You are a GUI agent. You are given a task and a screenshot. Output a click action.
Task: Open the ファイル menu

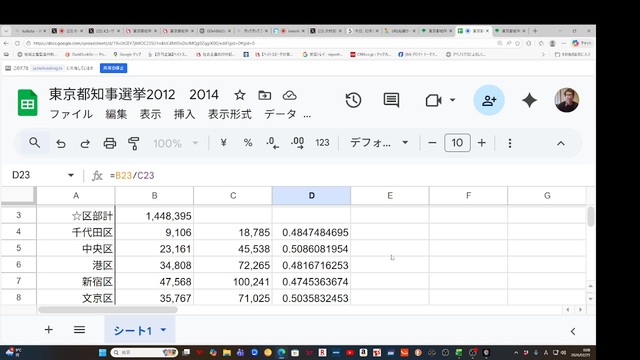71,114
